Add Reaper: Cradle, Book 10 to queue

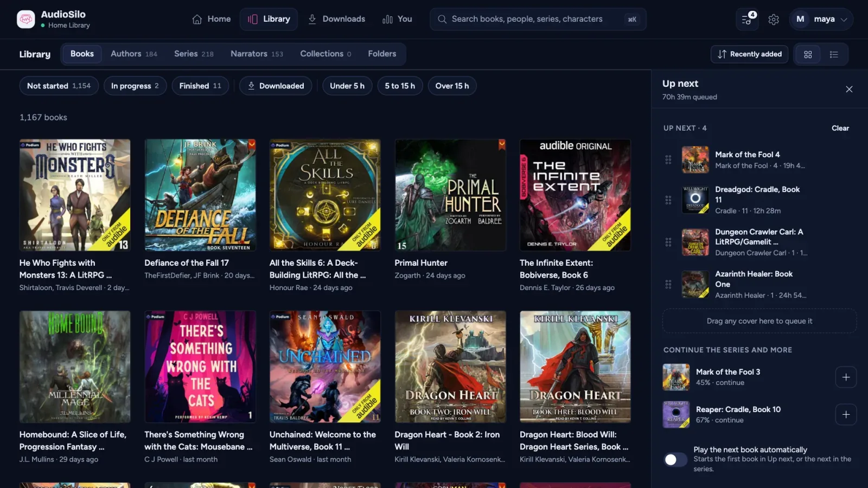pyautogui.click(x=846, y=414)
